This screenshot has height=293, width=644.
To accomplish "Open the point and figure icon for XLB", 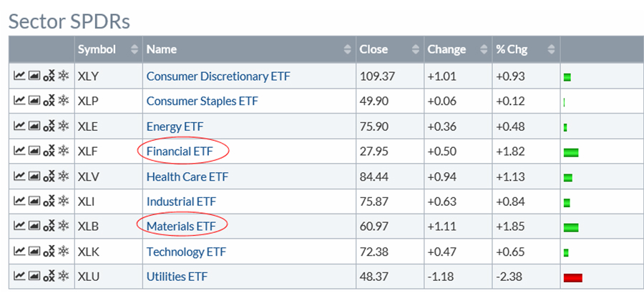I will pos(49,227).
